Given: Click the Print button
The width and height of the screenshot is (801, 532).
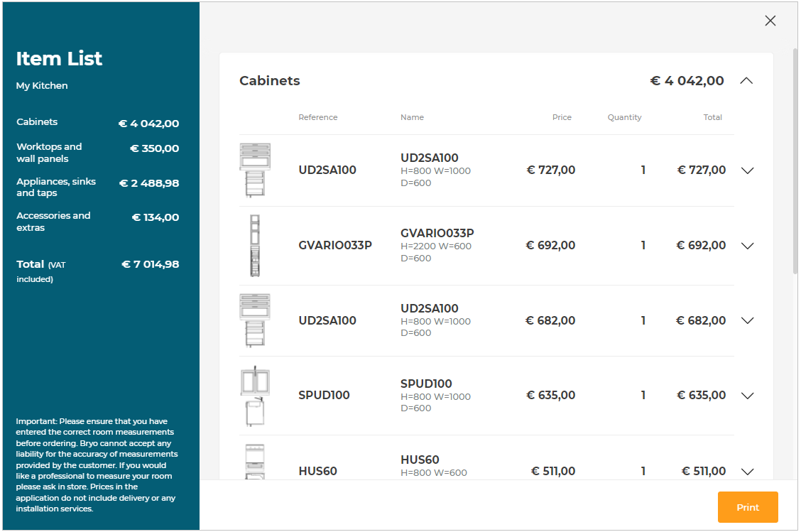Looking at the screenshot, I should [747, 507].
